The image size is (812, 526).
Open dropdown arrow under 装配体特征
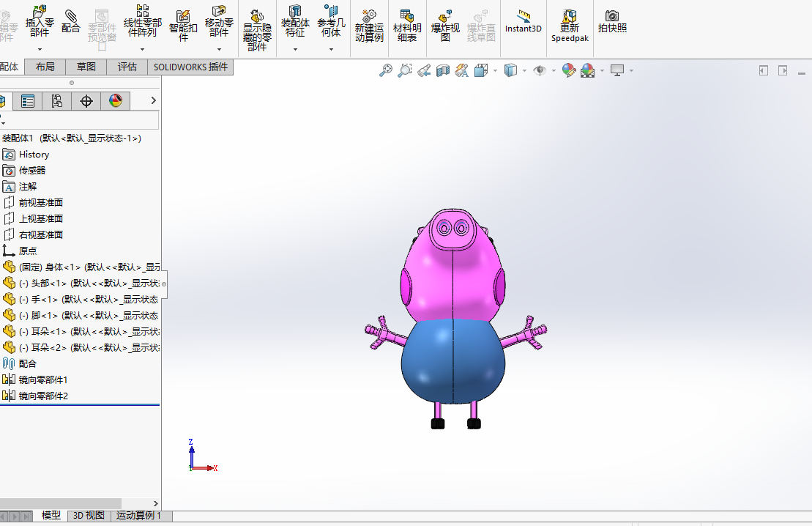pyautogui.click(x=295, y=49)
